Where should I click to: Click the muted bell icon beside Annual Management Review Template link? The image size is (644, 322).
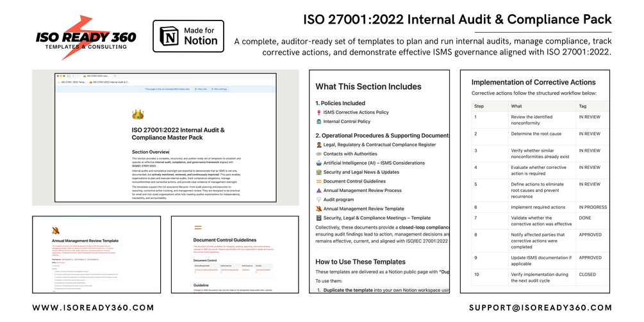[318, 209]
